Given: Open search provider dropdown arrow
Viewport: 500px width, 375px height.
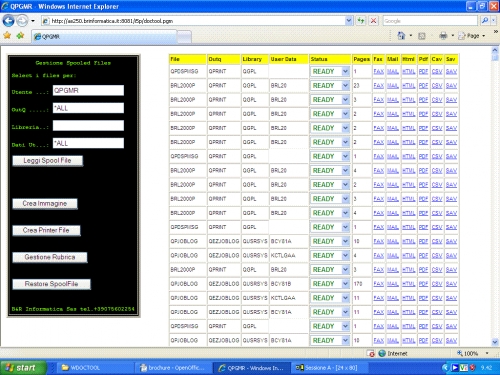Looking at the screenshot, I should pos(493,21).
